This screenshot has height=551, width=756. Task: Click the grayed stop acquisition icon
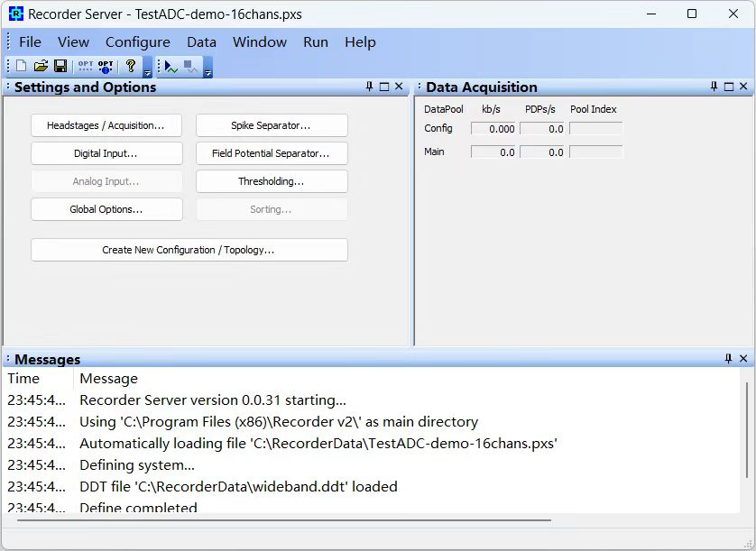tap(190, 67)
